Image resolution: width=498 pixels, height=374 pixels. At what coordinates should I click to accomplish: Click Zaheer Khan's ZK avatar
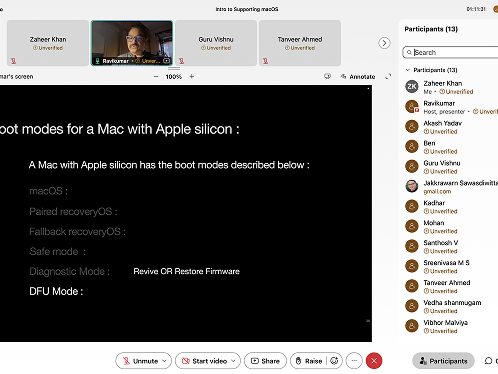tap(412, 87)
